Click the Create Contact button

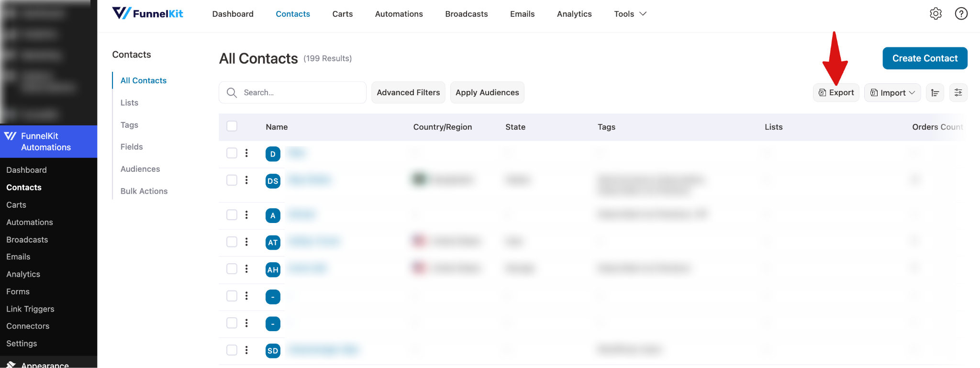(x=924, y=58)
